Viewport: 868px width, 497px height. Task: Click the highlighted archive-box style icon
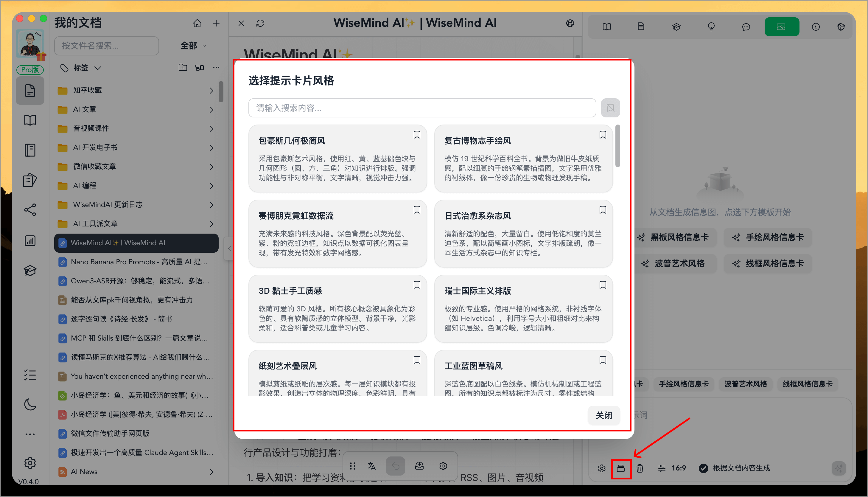(622, 468)
